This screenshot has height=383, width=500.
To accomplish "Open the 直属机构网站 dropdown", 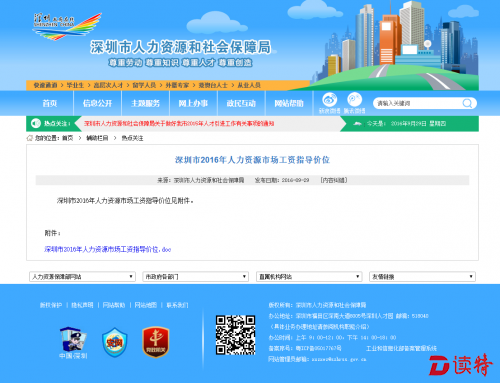I will pyautogui.click(x=309, y=277).
